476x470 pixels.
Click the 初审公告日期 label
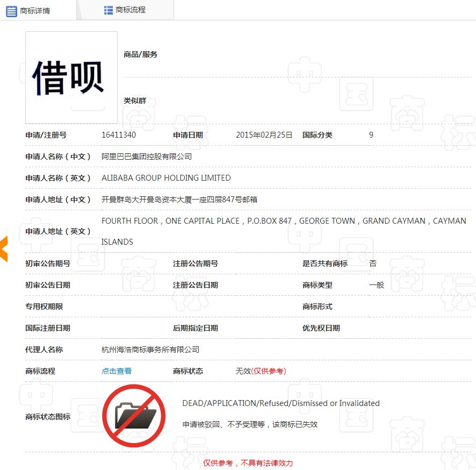[x=48, y=285]
